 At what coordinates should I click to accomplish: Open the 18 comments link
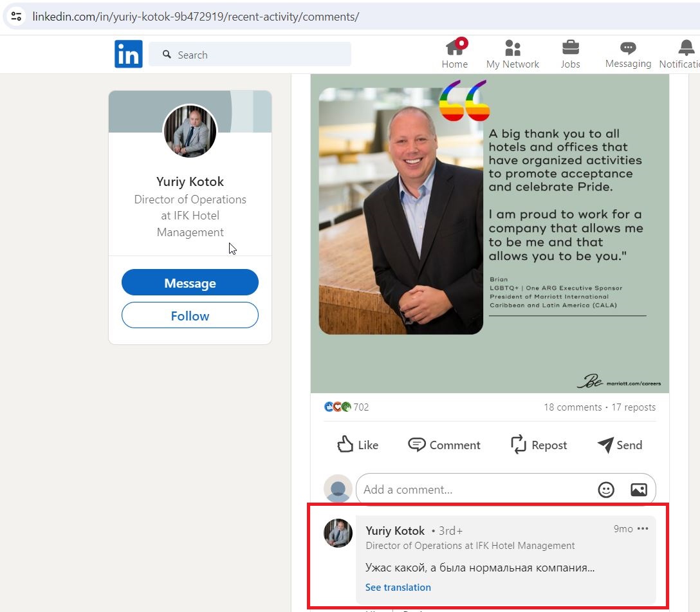(x=573, y=407)
